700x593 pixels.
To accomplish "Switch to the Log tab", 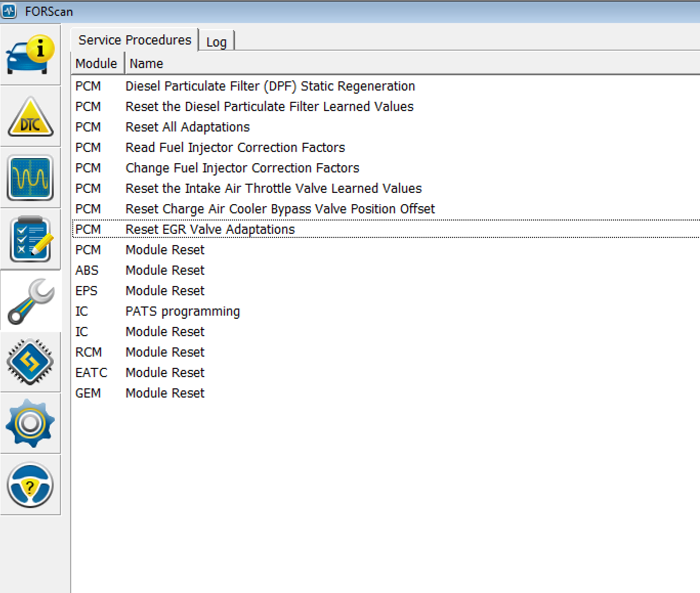I will [x=216, y=42].
